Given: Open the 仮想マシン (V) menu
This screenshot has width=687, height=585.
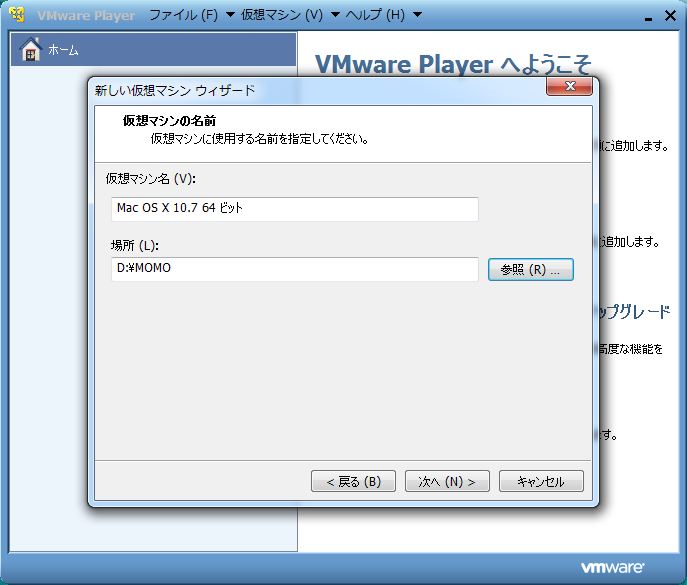Looking at the screenshot, I should [x=282, y=15].
